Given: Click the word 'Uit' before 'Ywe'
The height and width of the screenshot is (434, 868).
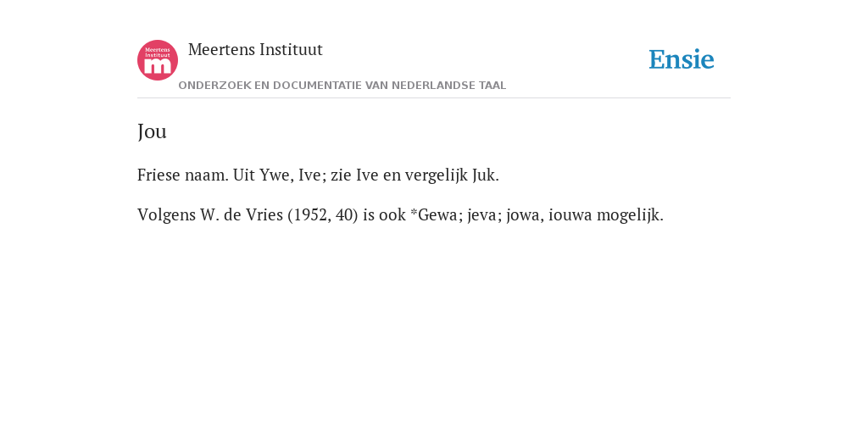Looking at the screenshot, I should click(x=243, y=175).
